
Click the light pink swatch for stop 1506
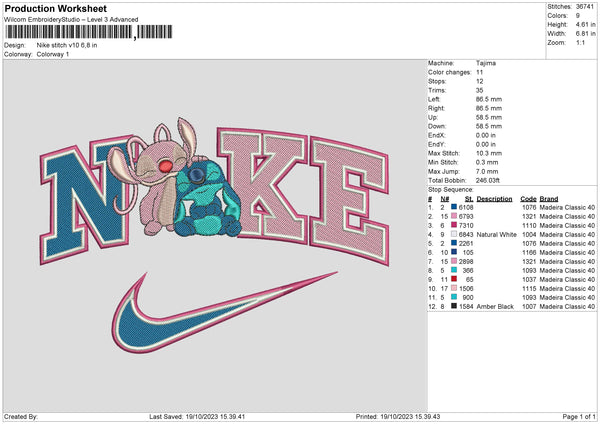[454, 288]
